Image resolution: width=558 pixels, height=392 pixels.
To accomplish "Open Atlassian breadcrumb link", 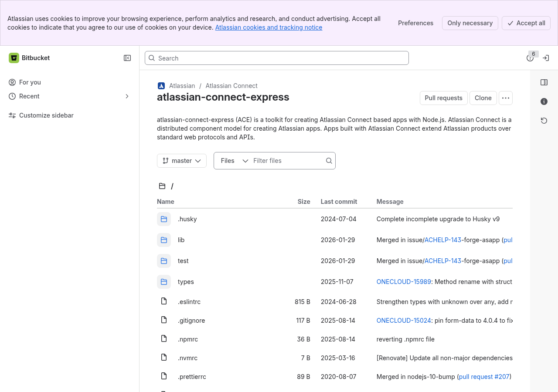I will point(182,86).
